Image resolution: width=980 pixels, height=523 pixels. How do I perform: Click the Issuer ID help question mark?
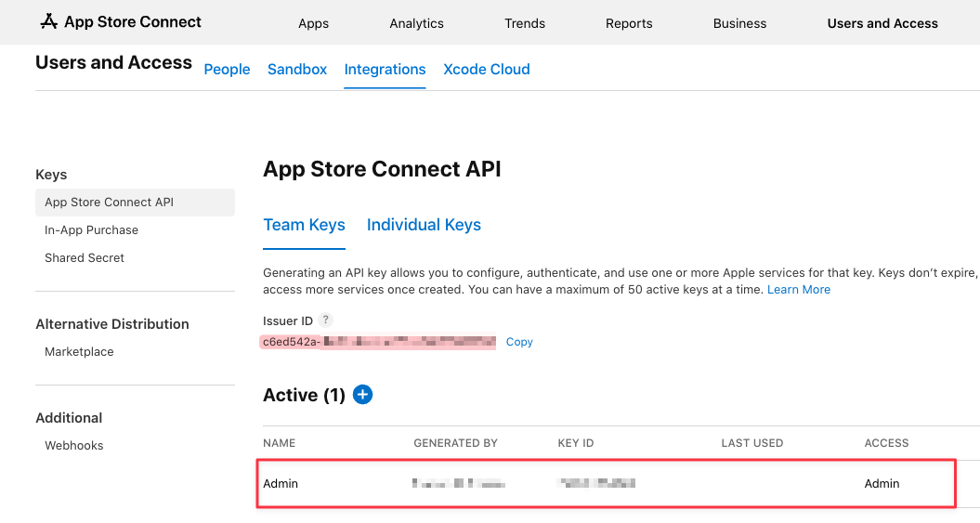click(x=325, y=320)
